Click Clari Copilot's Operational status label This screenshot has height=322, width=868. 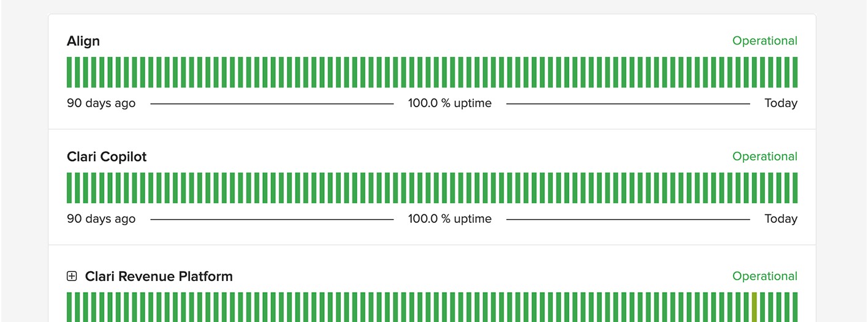(x=764, y=157)
